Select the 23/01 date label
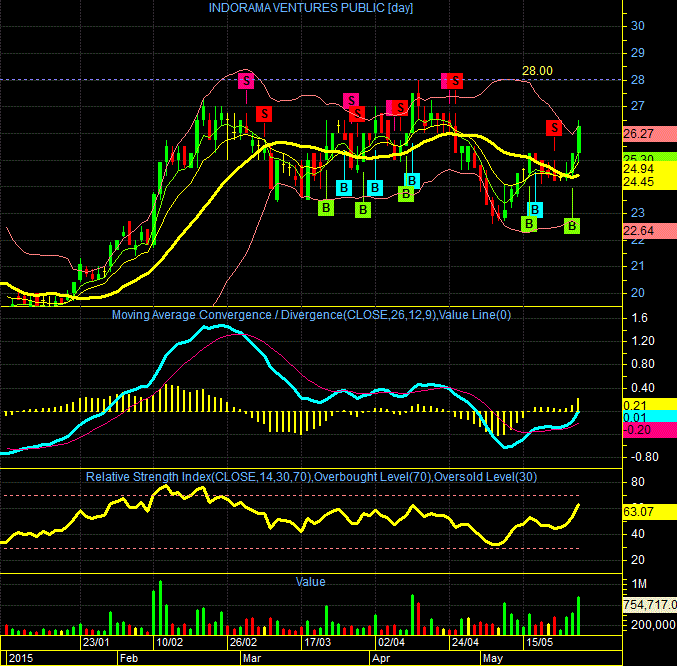The height and width of the screenshot is (666, 677). pos(96,642)
